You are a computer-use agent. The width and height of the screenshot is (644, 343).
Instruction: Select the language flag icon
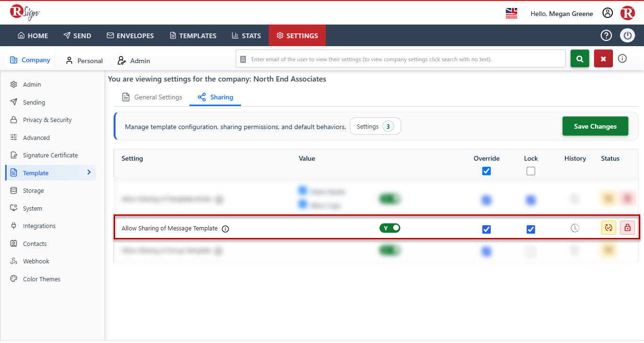point(512,13)
